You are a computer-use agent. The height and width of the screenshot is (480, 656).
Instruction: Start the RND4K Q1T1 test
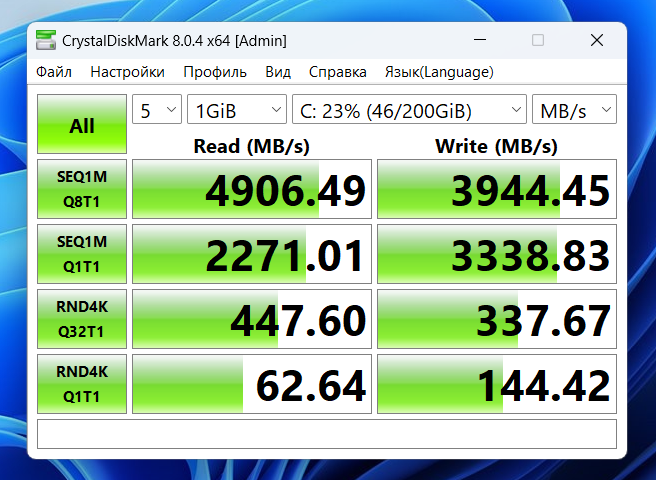(x=82, y=384)
